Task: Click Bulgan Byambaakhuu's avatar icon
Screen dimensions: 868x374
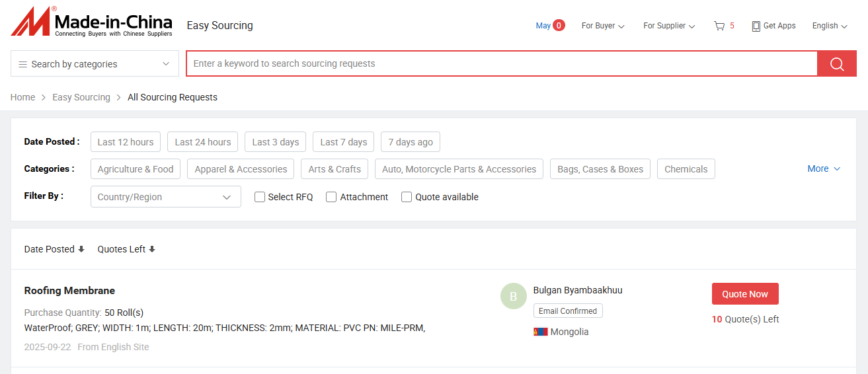Action: [x=514, y=297]
